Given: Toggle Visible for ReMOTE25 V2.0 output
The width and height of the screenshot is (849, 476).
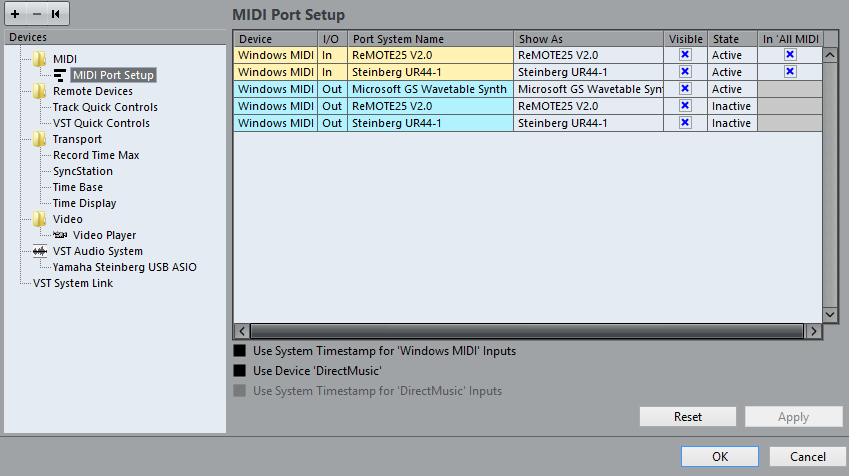Looking at the screenshot, I should 685,106.
